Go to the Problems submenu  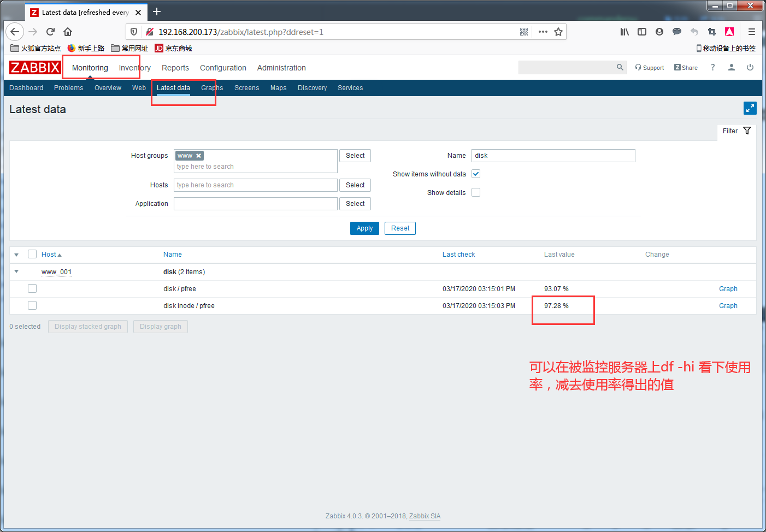pyautogui.click(x=69, y=88)
